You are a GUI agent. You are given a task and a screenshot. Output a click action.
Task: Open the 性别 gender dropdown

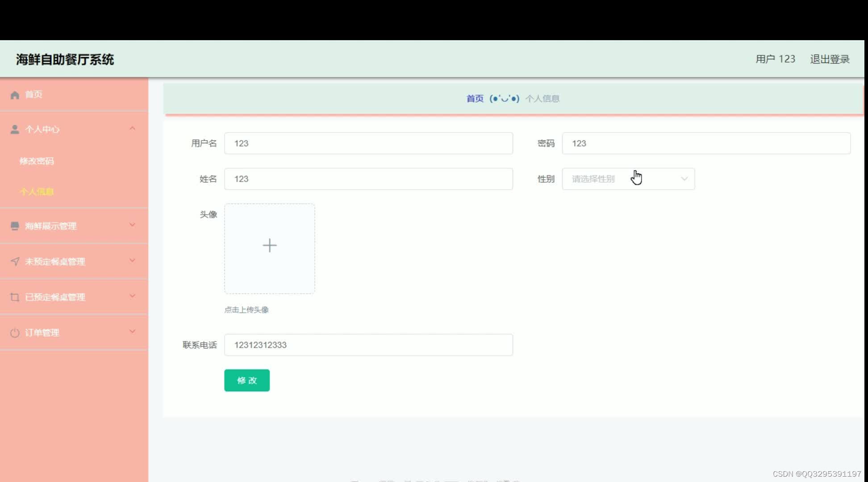coord(628,179)
